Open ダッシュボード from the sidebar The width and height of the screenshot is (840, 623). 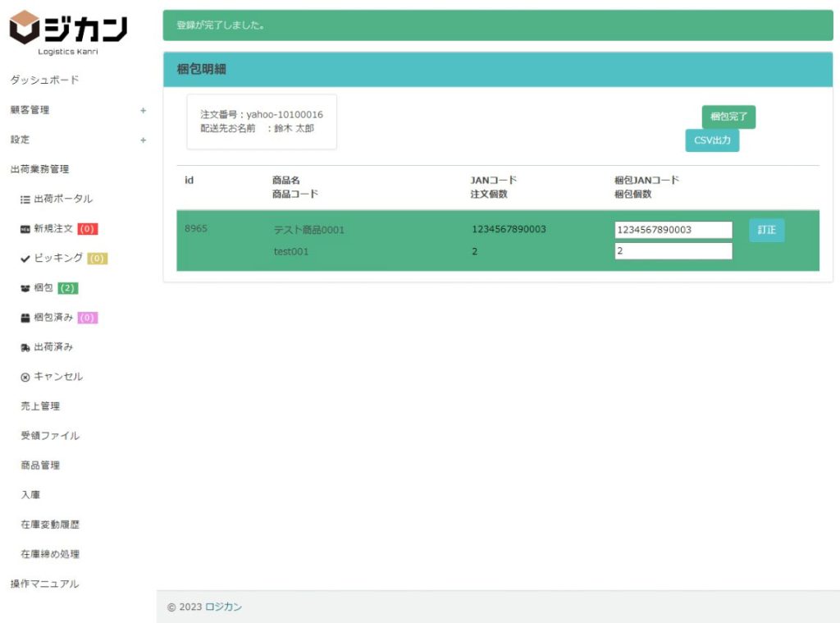pos(44,80)
